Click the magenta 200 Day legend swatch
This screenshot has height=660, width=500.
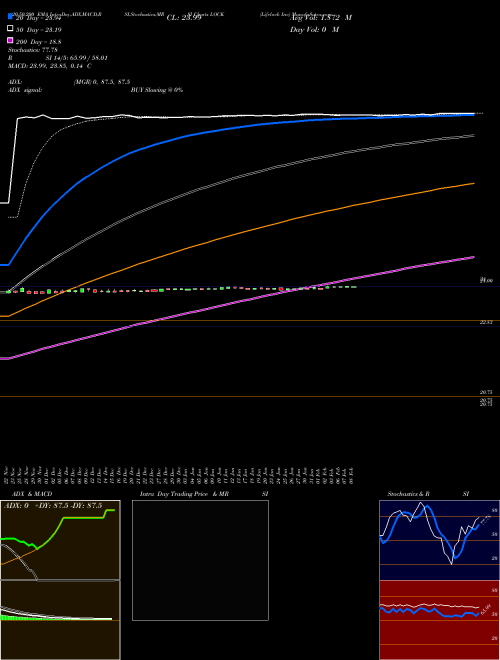11,40
